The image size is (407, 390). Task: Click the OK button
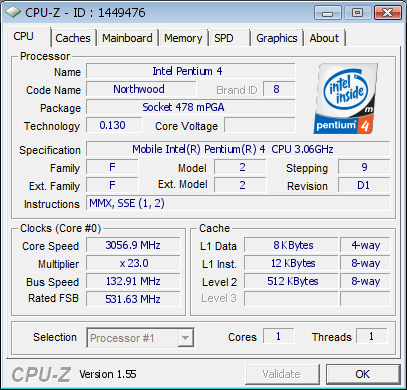[x=363, y=374]
